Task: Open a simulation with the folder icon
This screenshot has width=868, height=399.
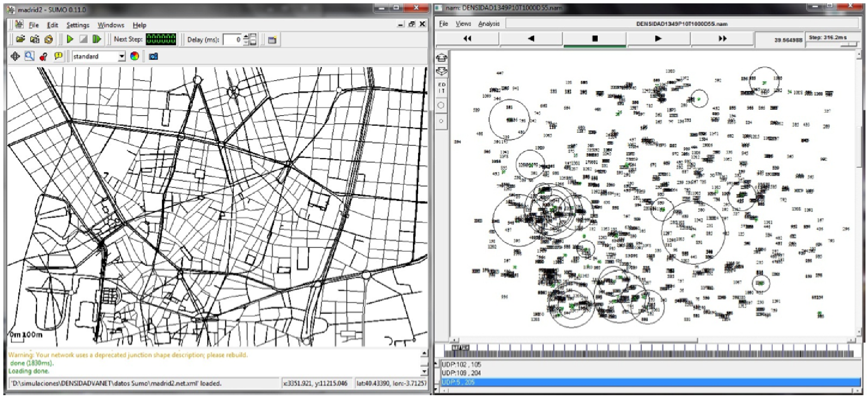Action: coord(20,39)
